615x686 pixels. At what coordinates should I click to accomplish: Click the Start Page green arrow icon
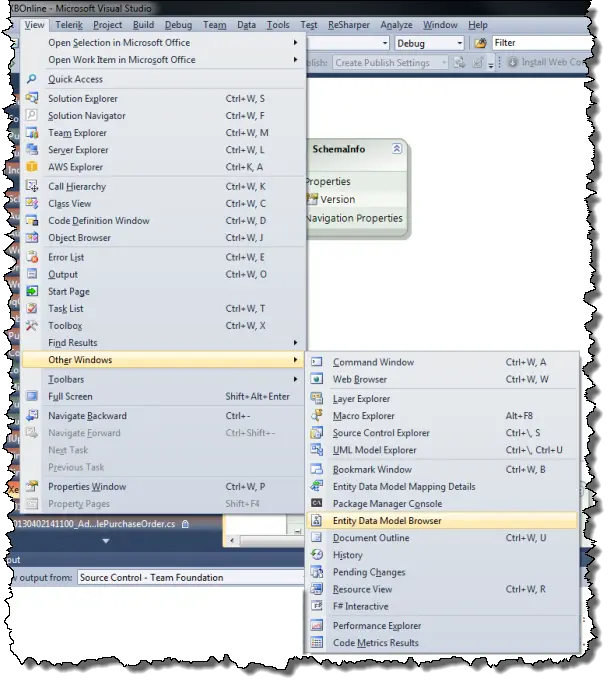[x=31, y=291]
